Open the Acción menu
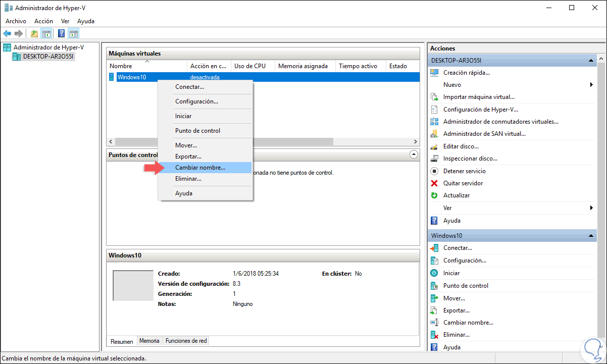Image resolution: width=607 pixels, height=364 pixels. [43, 21]
